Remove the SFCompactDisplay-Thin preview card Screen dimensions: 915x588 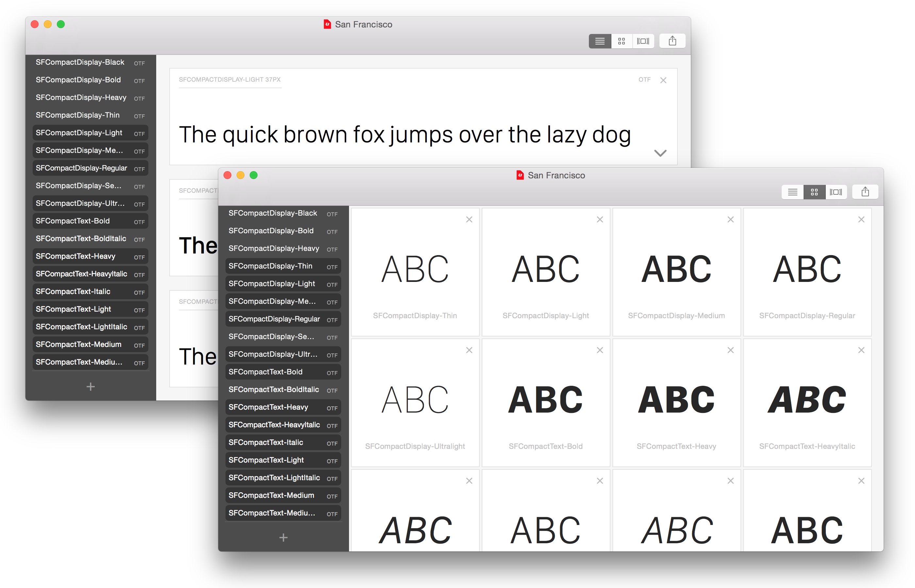click(469, 220)
